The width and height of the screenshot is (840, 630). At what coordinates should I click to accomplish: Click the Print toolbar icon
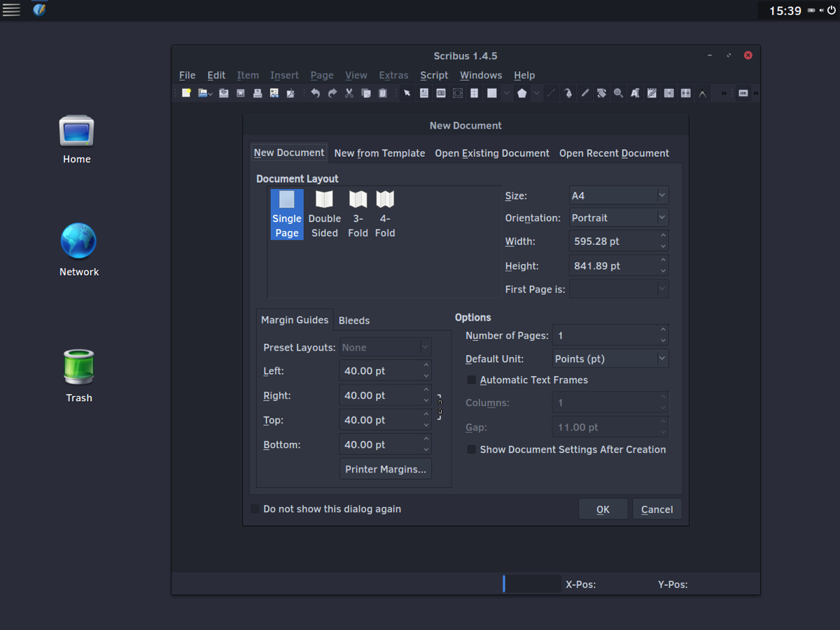[x=258, y=93]
